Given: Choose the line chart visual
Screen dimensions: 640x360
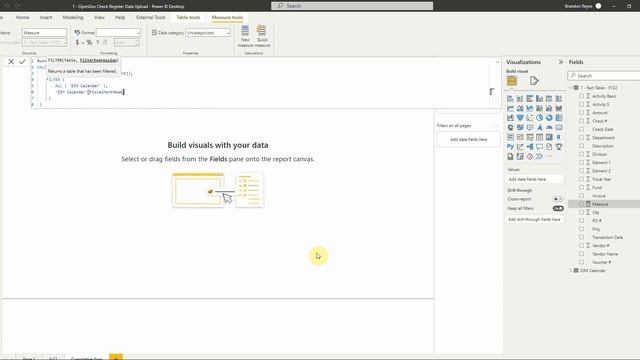Looking at the screenshot, I should coord(510,108).
